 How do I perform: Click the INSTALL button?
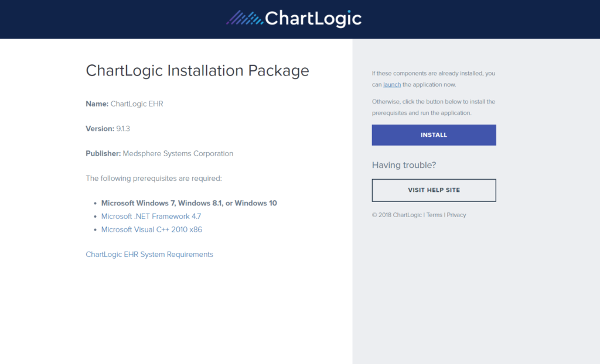[434, 135]
